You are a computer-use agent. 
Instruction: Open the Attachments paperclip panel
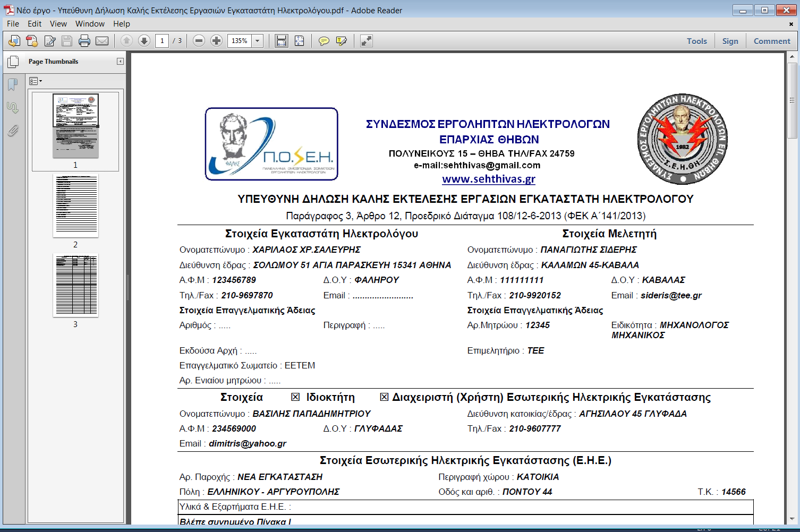click(13, 131)
